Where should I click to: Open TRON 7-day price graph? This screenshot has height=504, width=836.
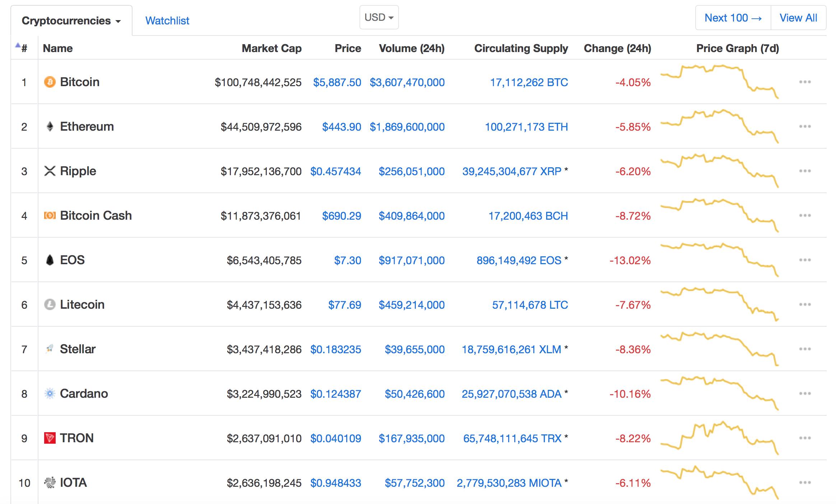tap(720, 438)
